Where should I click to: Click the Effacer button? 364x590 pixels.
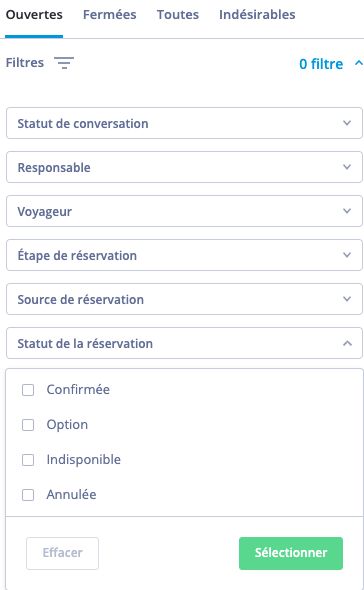(62, 553)
